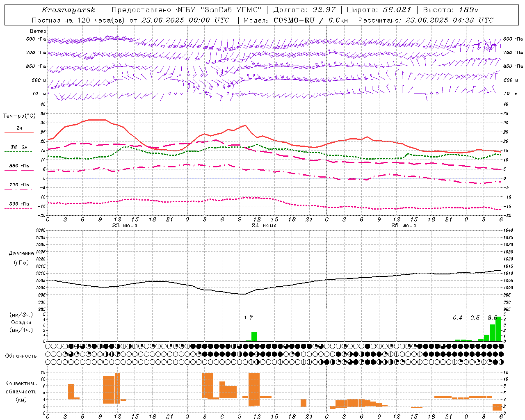This screenshot has height=420, width=525.
Task: Click the (мм/3ч.) precipitation unit label
Action: point(21,315)
